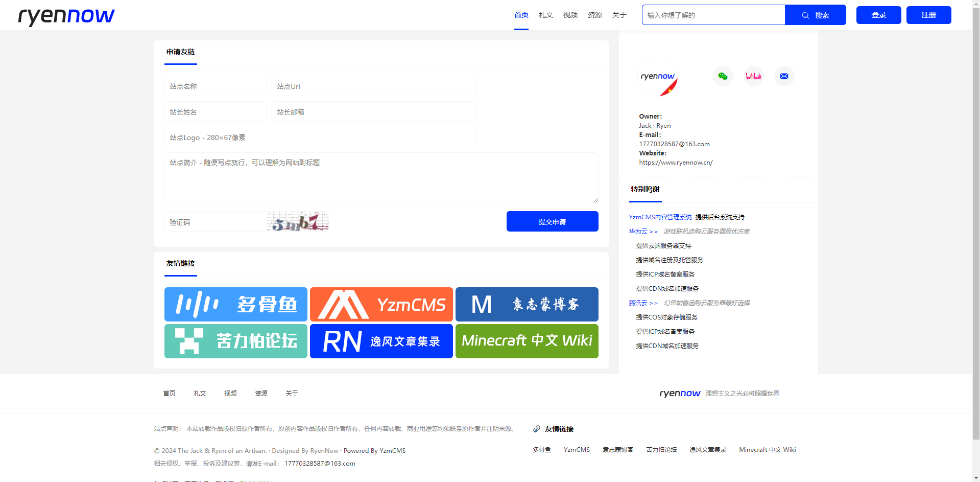Open the 腾讯云 >> link
Image resolution: width=980 pixels, height=482 pixels.
[643, 303]
